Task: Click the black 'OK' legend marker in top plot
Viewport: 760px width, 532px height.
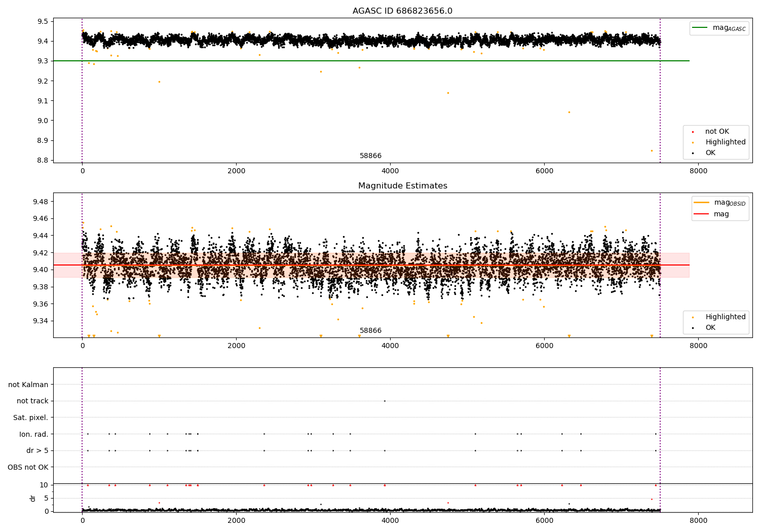Action: [x=693, y=153]
